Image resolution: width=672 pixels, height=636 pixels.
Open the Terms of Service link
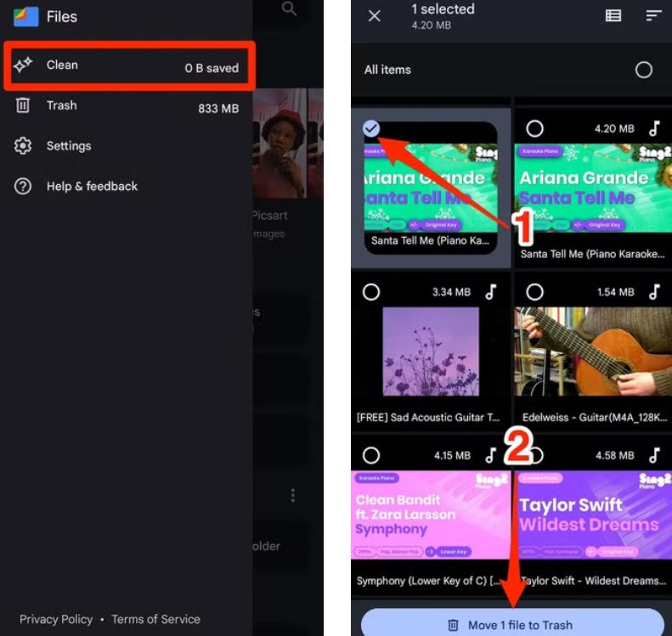pos(155,619)
